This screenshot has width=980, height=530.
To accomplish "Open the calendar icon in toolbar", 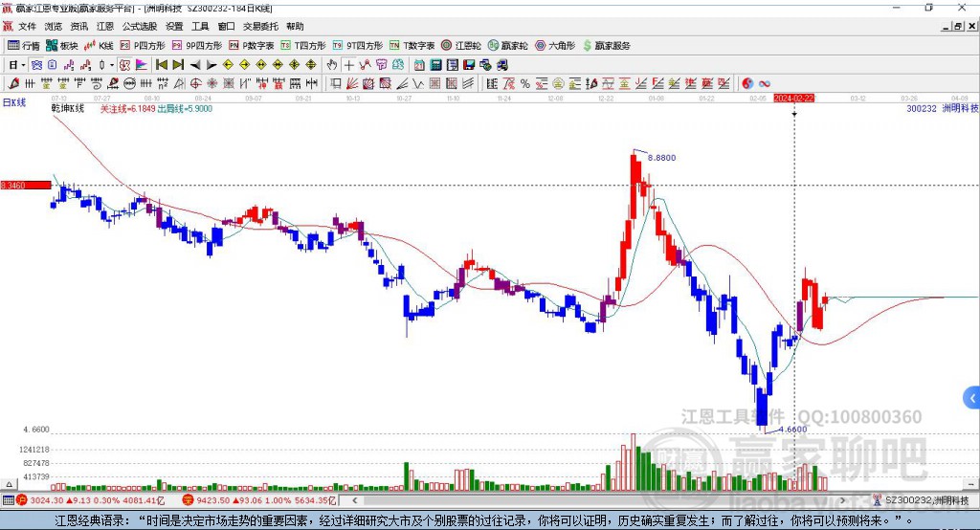I will pos(419,65).
